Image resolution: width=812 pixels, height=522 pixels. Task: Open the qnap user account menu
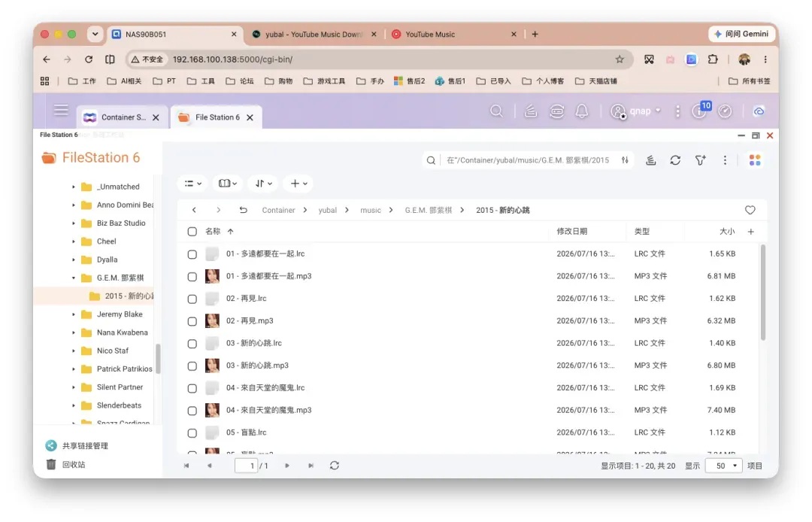pos(635,111)
